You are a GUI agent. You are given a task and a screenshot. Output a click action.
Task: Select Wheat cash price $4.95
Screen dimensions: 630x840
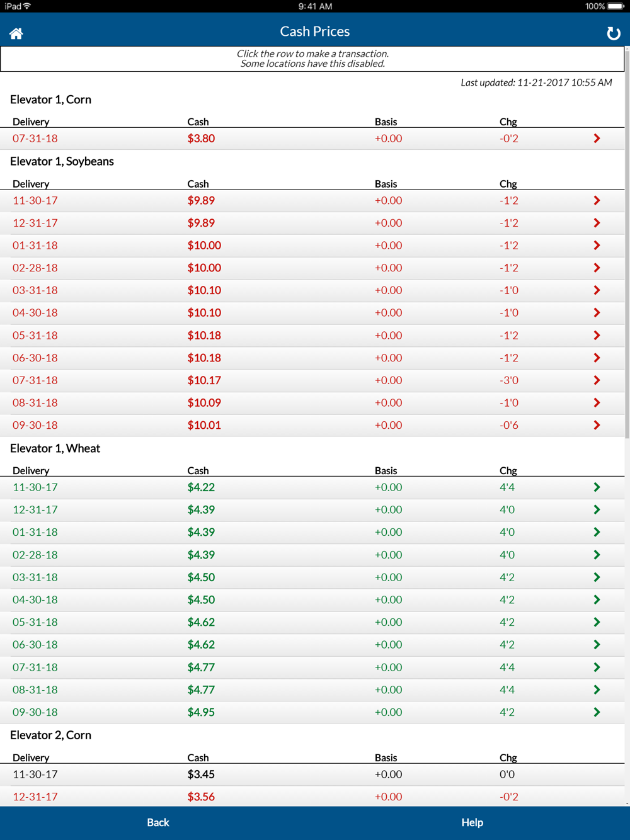[201, 712]
